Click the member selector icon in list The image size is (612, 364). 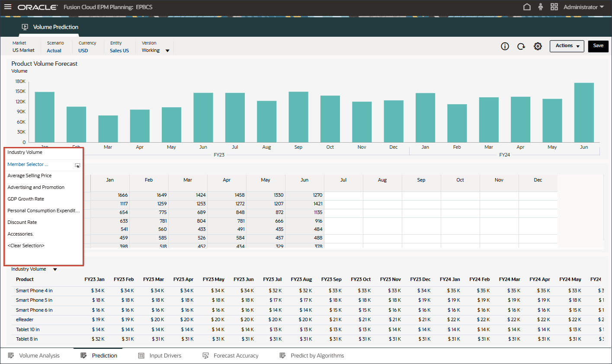coord(77,165)
